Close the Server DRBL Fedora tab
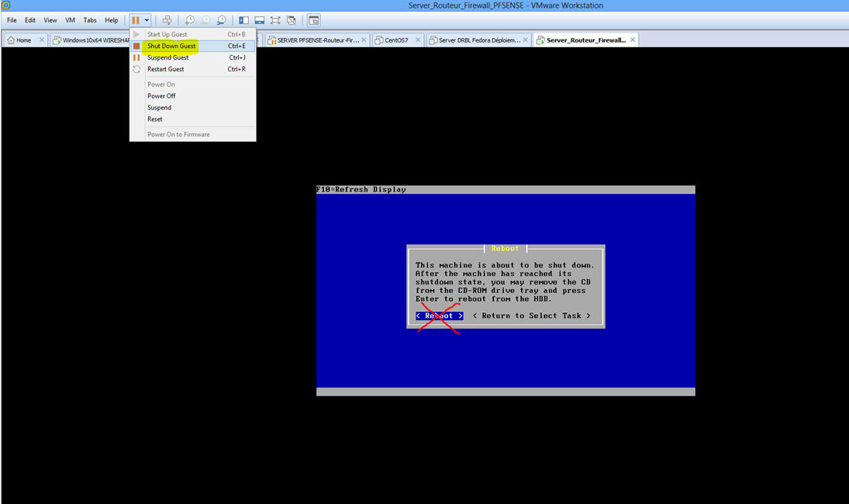Viewport: 849px width, 504px height. (525, 40)
